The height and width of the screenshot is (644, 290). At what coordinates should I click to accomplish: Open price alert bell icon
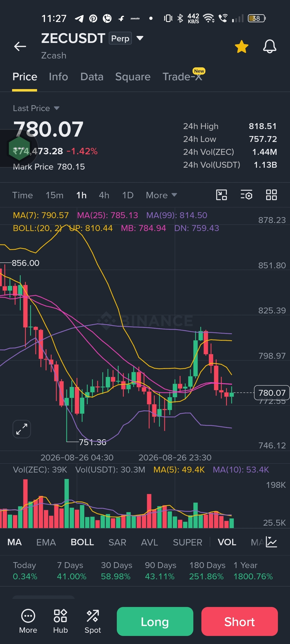[x=270, y=46]
